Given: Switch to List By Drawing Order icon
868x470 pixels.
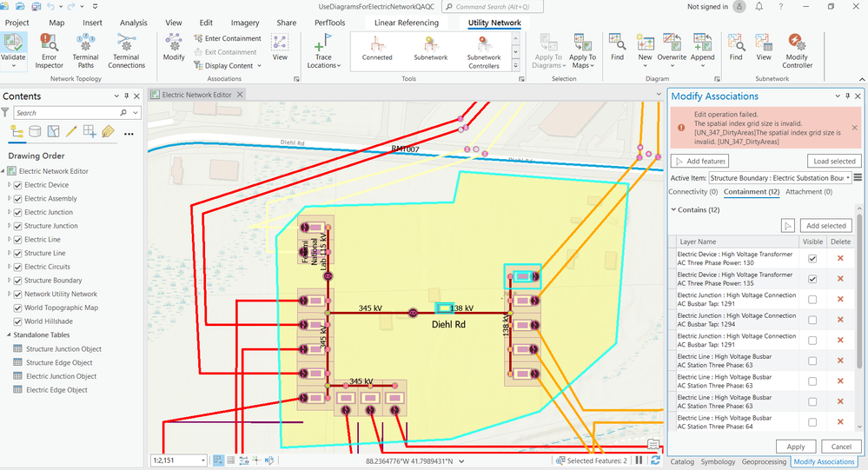Looking at the screenshot, I should pyautogui.click(x=17, y=132).
